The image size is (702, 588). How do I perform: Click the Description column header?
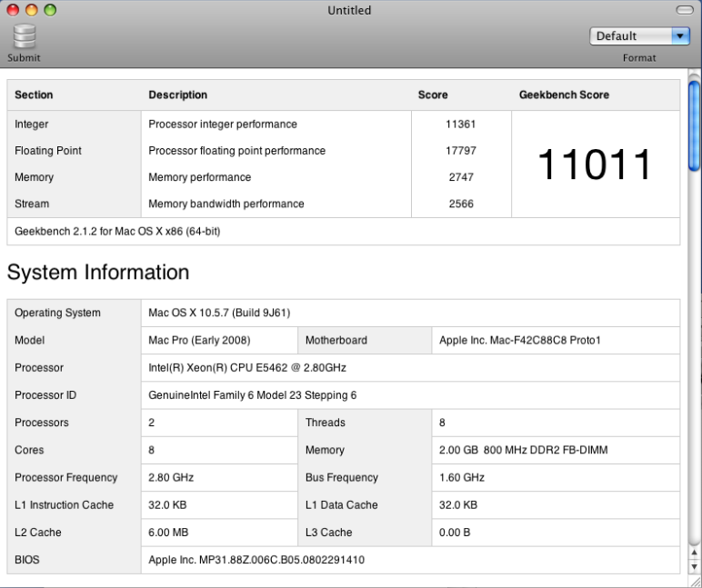[177, 95]
